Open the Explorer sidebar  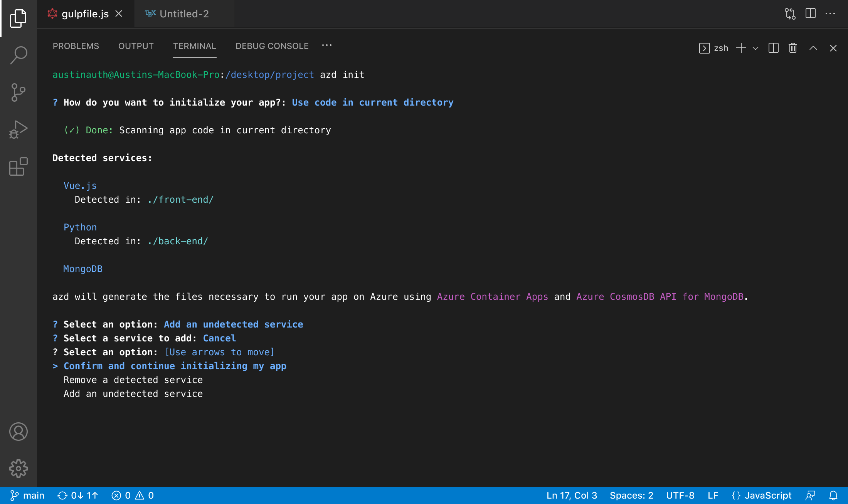18,18
